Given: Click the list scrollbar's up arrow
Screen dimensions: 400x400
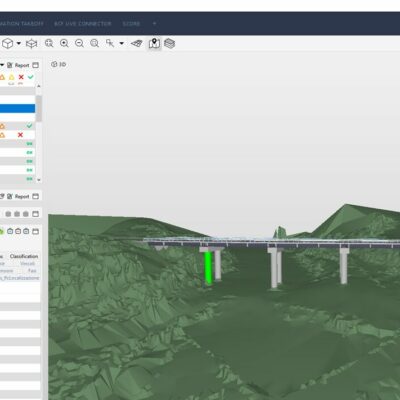Looking at the screenshot, I should (39, 86).
